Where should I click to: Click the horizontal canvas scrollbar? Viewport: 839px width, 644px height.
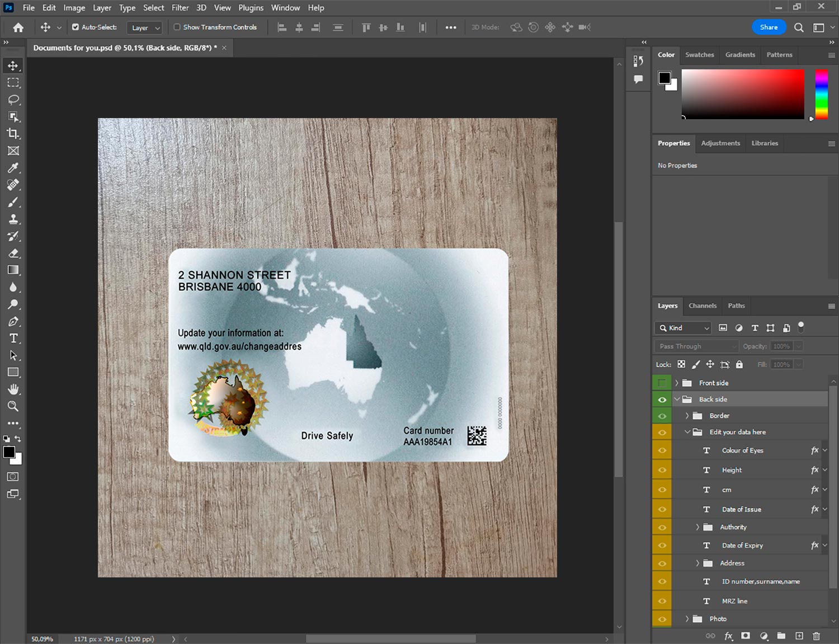click(390, 639)
